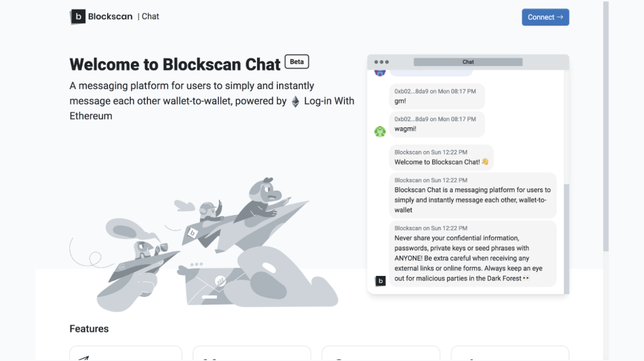Click the 'gm!' message bubble

(x=437, y=96)
